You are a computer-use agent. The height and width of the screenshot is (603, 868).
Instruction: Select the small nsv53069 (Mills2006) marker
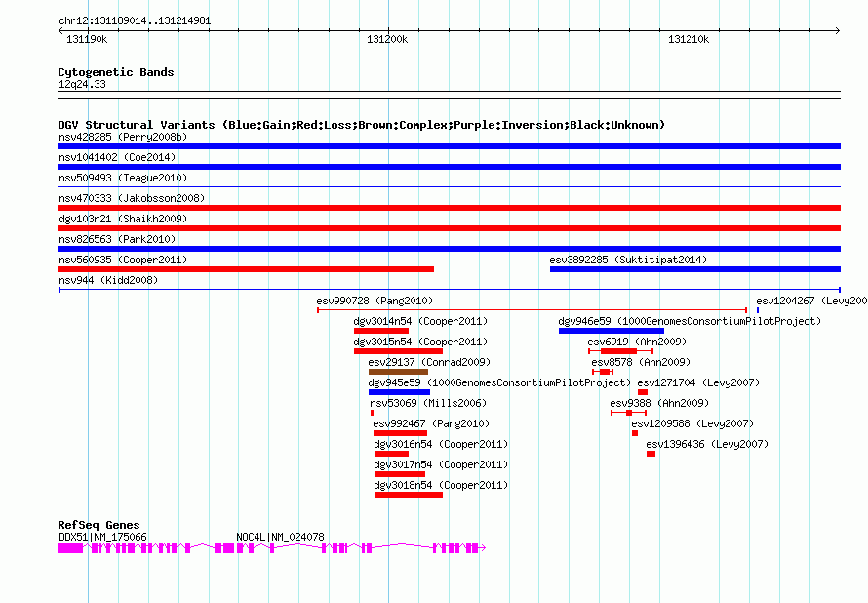click(372, 413)
